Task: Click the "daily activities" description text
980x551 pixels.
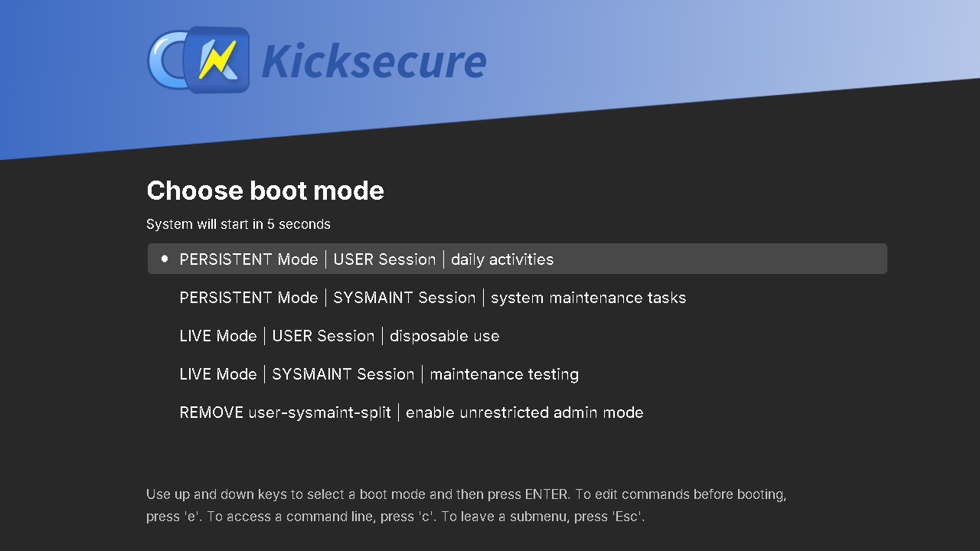Action: [502, 259]
